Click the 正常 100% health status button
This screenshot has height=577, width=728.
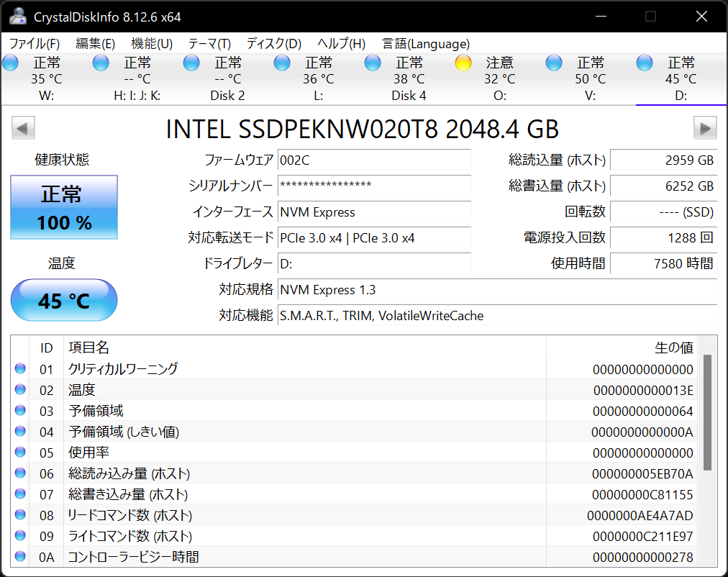coord(63,208)
